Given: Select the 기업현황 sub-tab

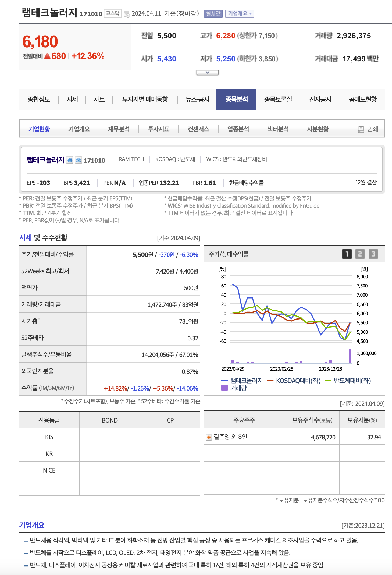Looking at the screenshot, I should pyautogui.click(x=39, y=129).
